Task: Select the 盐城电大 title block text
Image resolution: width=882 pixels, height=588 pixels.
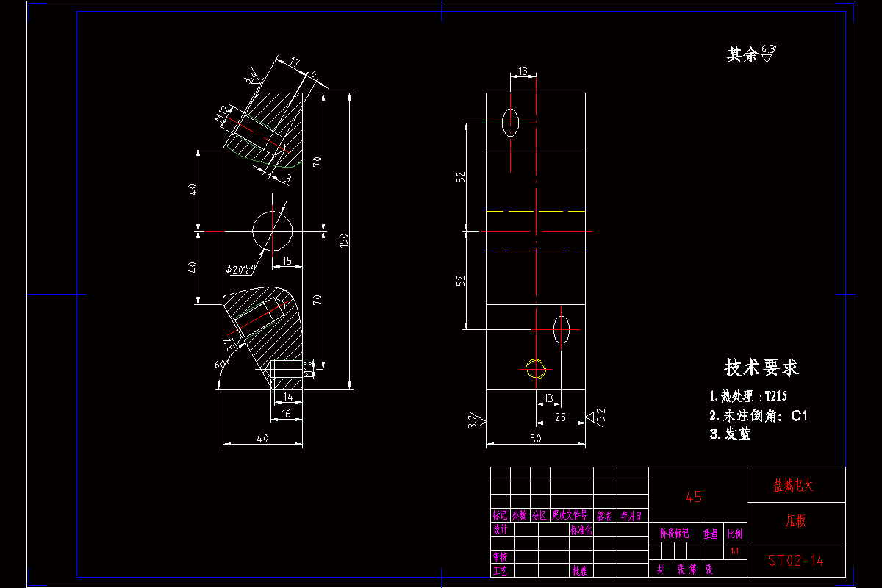Action: pyautogui.click(x=793, y=486)
